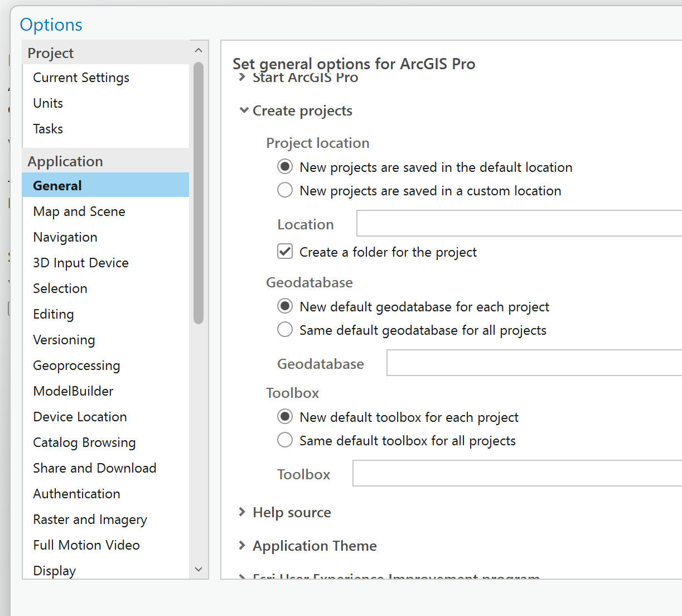682x616 pixels.
Task: Expand the Start ArcGIS Pro section
Action: tap(242, 78)
